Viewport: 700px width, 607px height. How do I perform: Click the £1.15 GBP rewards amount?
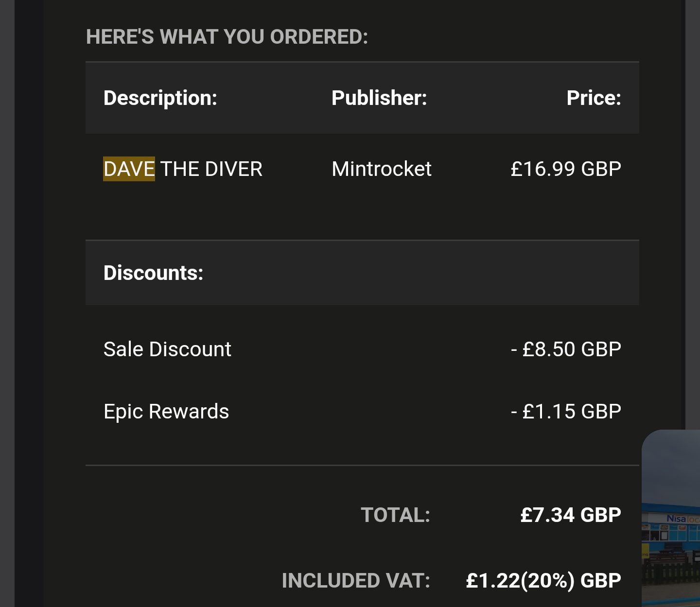(x=566, y=411)
